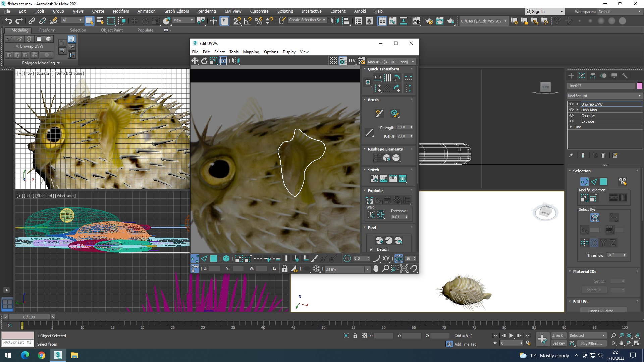Image resolution: width=644 pixels, height=362 pixels.
Task: Select the Move tool in Edit UVWs toolbar
Action: click(195, 61)
